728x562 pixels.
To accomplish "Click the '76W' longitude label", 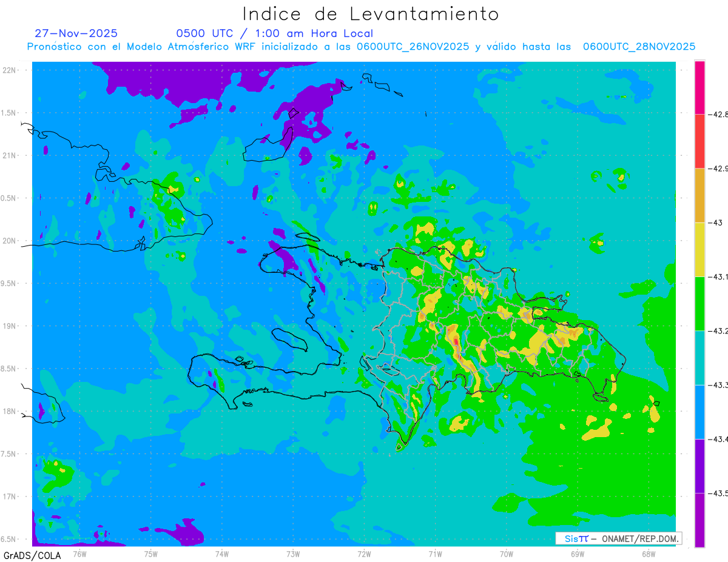I will tap(79, 554).
